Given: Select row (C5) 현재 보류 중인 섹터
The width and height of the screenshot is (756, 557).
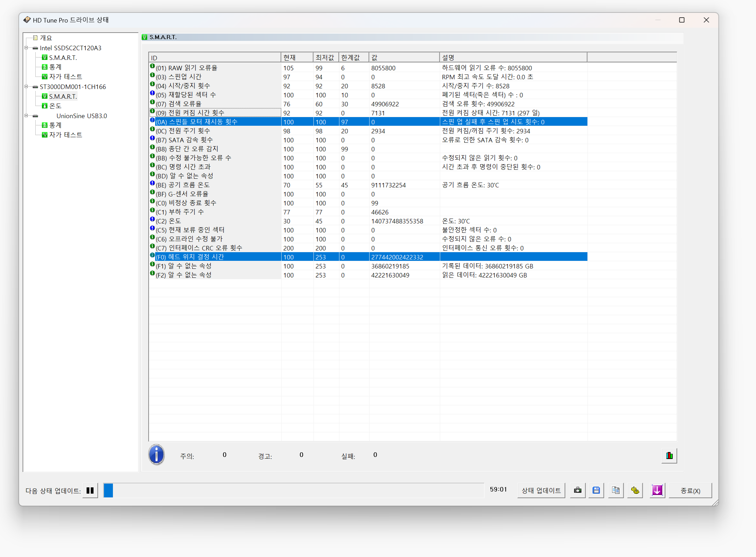Looking at the screenshot, I should (x=368, y=230).
